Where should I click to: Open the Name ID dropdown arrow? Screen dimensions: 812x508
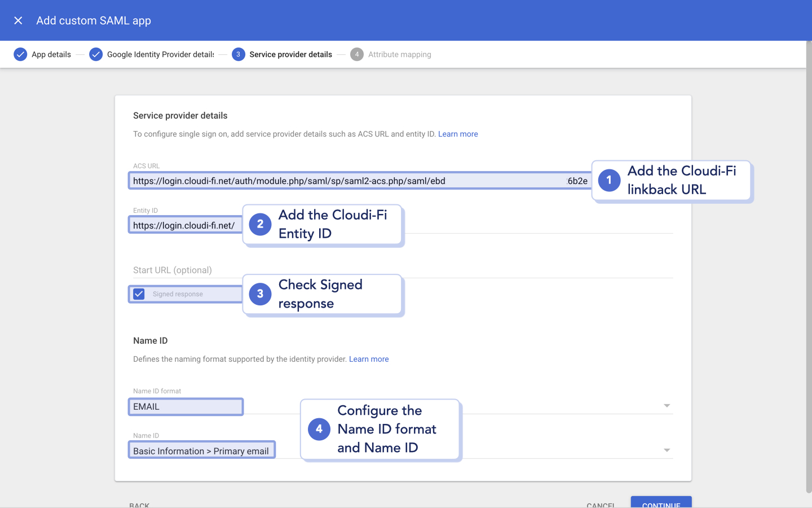coord(667,450)
